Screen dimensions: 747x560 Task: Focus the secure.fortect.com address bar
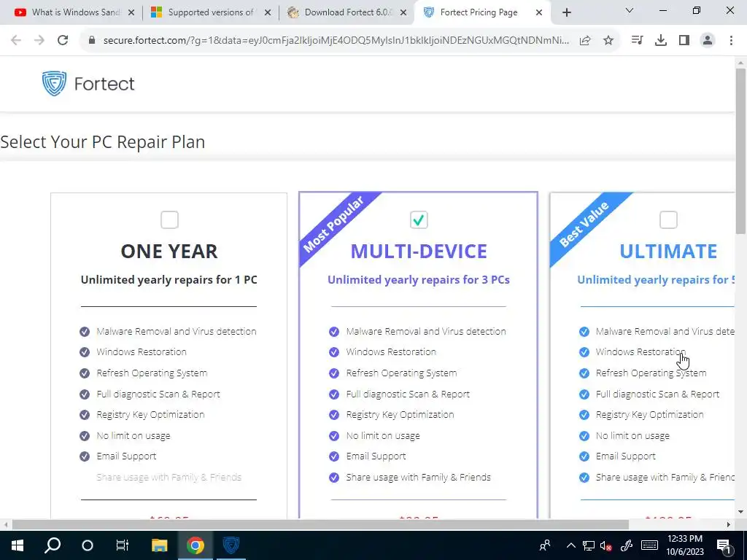pyautogui.click(x=336, y=41)
